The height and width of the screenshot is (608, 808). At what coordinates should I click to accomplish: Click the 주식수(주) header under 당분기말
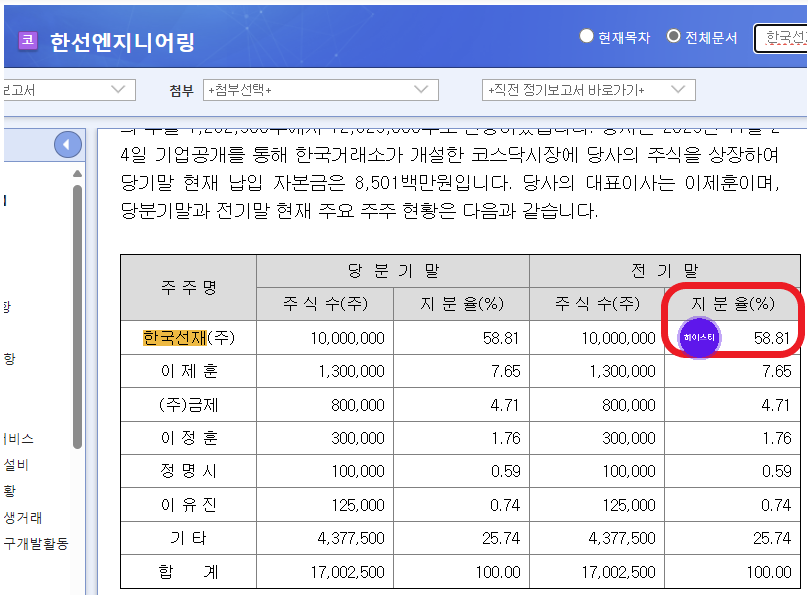pyautogui.click(x=325, y=304)
